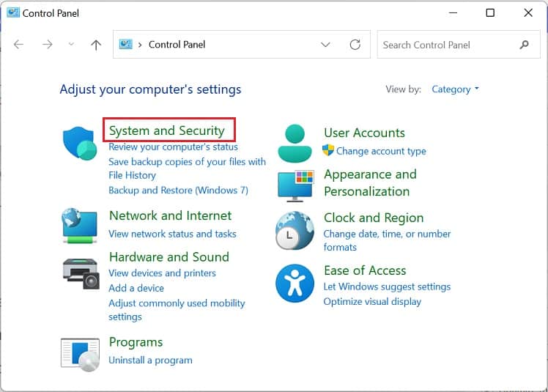Click the Hardware and Sound printer icon

tap(81, 274)
